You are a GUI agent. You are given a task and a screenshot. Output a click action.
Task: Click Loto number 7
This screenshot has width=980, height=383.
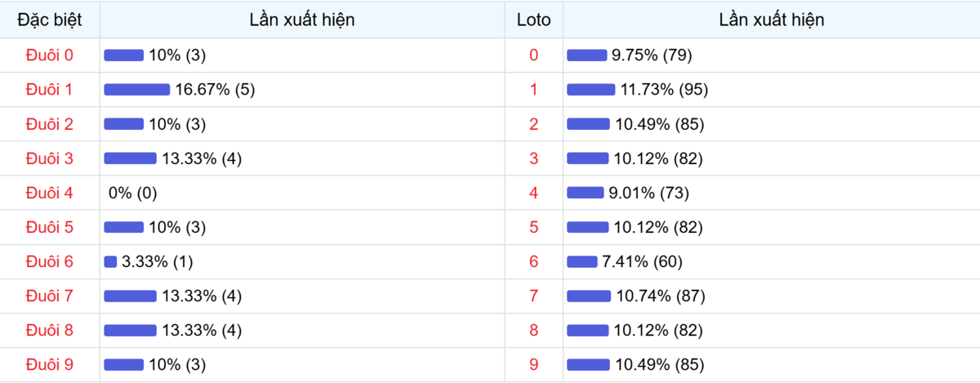pyautogui.click(x=534, y=296)
